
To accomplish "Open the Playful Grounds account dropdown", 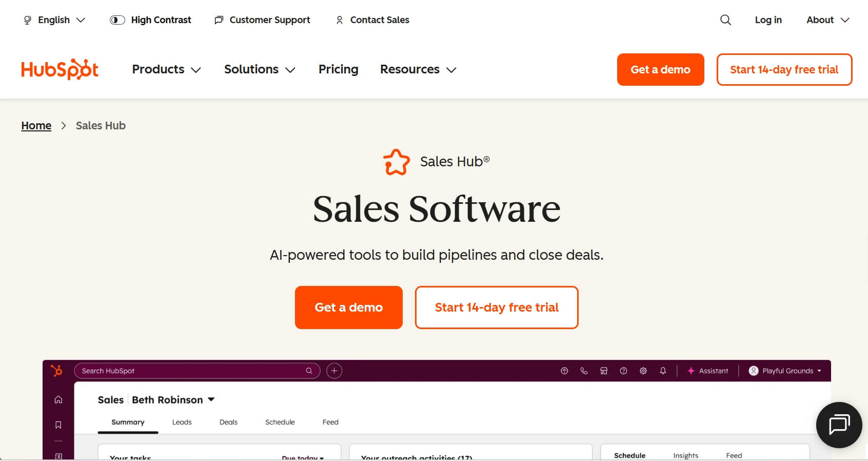I will pyautogui.click(x=785, y=371).
